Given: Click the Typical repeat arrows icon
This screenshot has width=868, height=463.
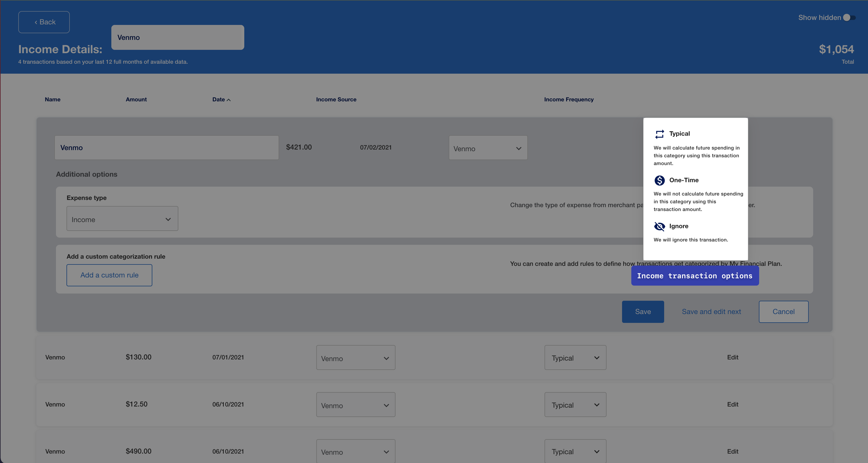Looking at the screenshot, I should (x=659, y=134).
